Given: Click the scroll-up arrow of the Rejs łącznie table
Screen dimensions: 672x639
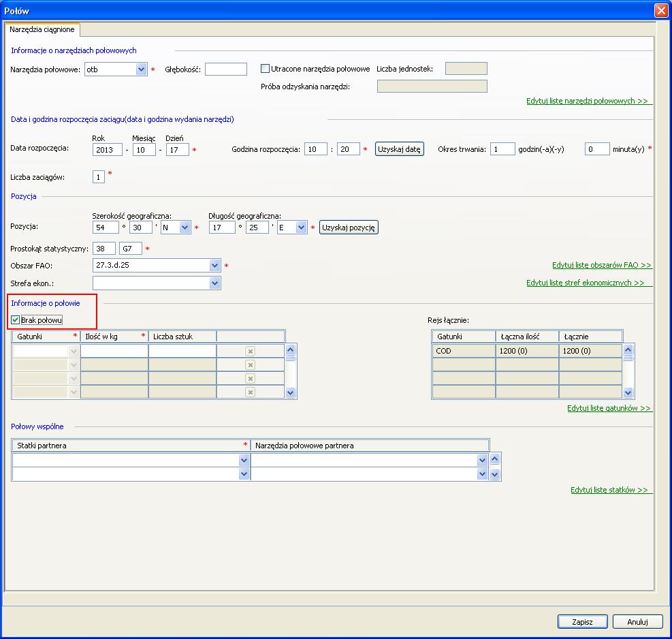Looking at the screenshot, I should (x=628, y=348).
